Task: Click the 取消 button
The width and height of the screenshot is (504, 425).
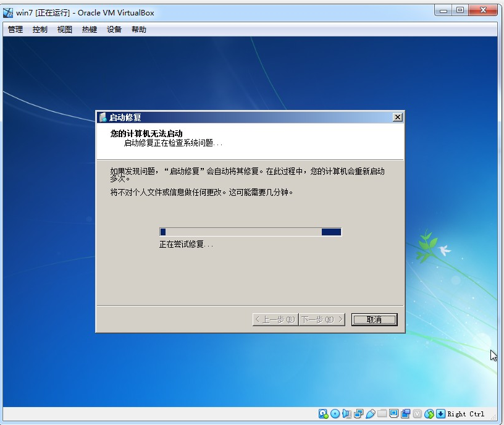Action: click(x=374, y=319)
